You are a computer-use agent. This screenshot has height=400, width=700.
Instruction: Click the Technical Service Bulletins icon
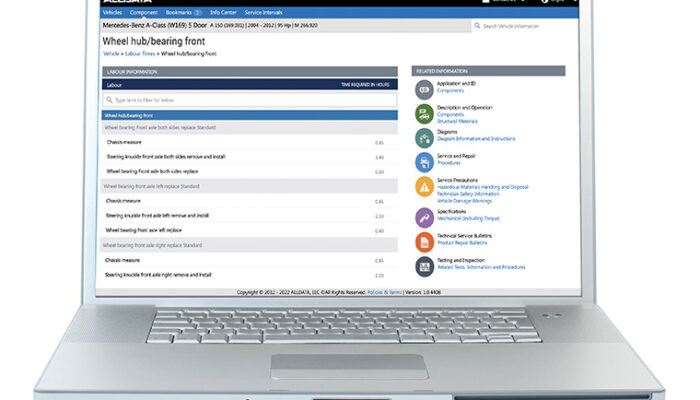pos(424,240)
